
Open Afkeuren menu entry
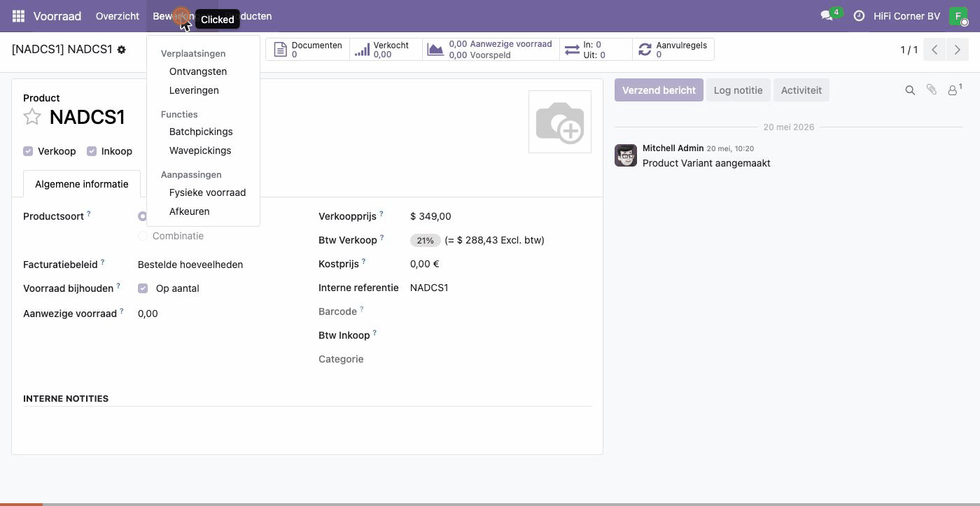[x=189, y=211]
